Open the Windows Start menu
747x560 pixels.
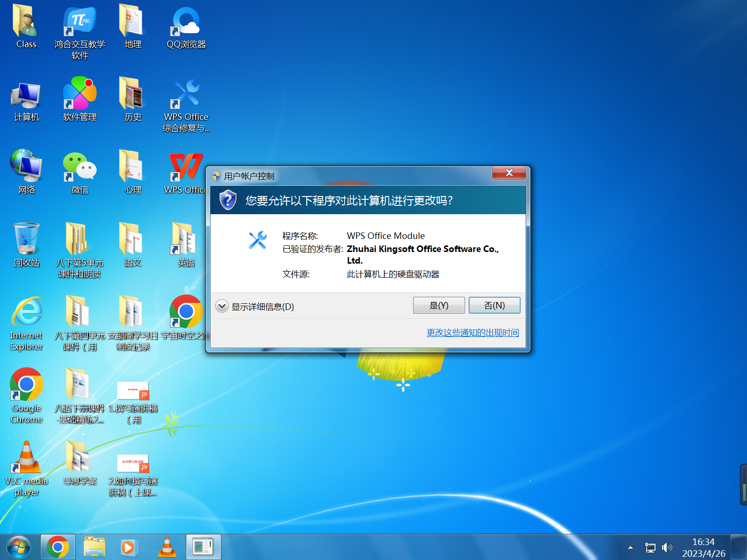tap(19, 547)
